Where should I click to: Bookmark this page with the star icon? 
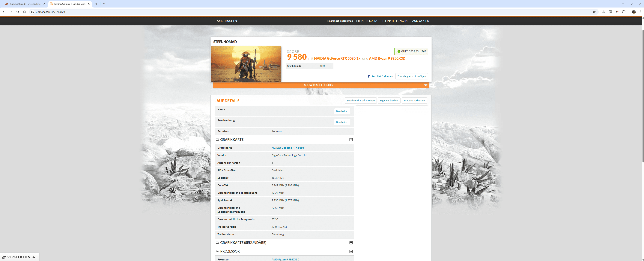[x=594, y=12]
